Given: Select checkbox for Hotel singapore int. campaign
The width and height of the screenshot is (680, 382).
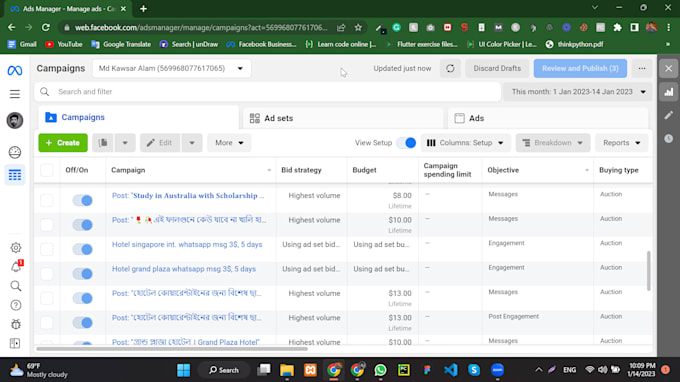Looking at the screenshot, I should pos(47,249).
